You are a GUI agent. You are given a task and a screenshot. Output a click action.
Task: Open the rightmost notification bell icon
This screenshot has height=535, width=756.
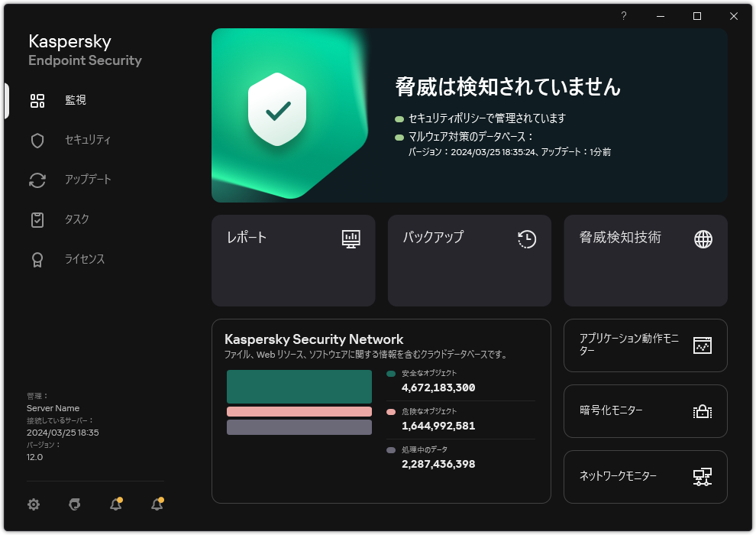point(157,504)
